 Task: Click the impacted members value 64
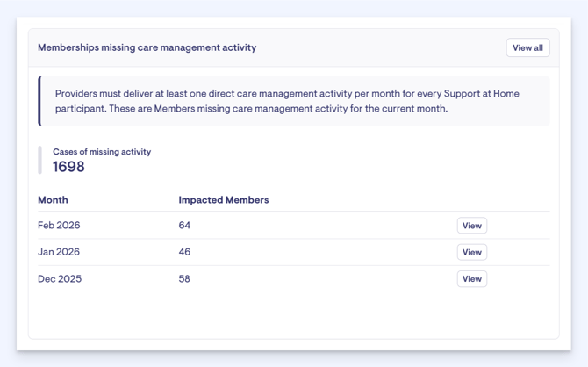[184, 226]
